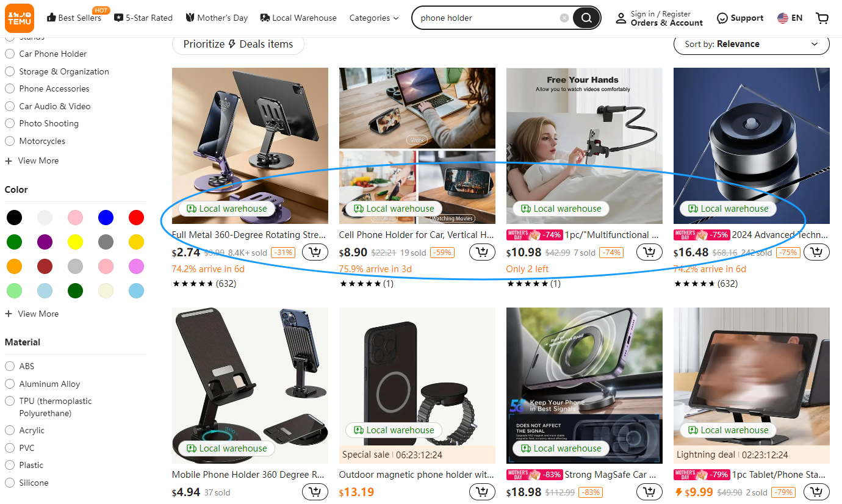Image resolution: width=842 pixels, height=504 pixels.
Task: Click the Temu logo icon
Action: 20,18
